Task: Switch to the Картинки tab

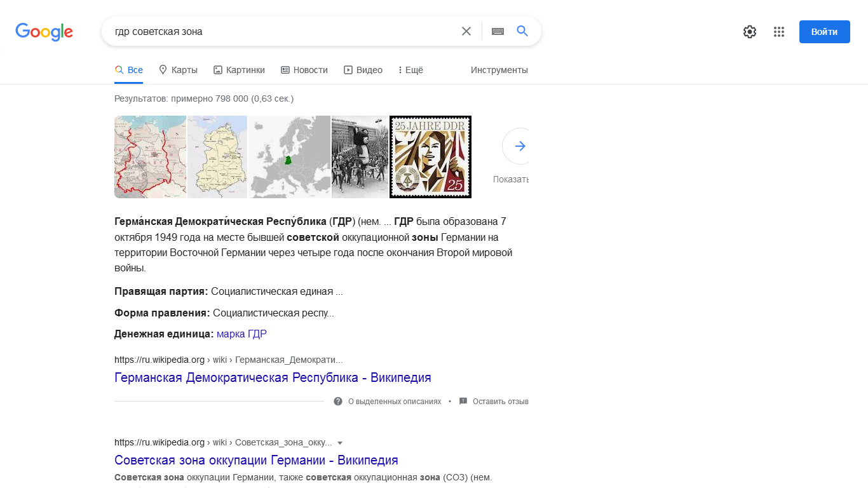Action: 239,70
